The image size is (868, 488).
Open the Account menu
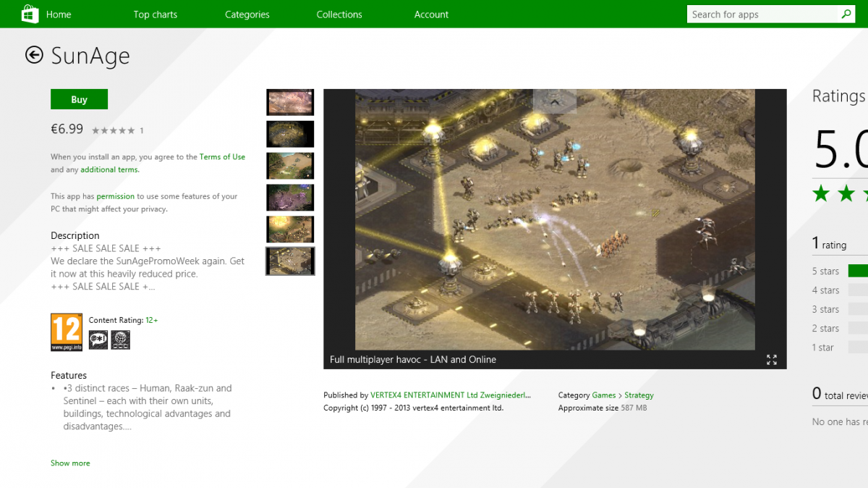(431, 14)
